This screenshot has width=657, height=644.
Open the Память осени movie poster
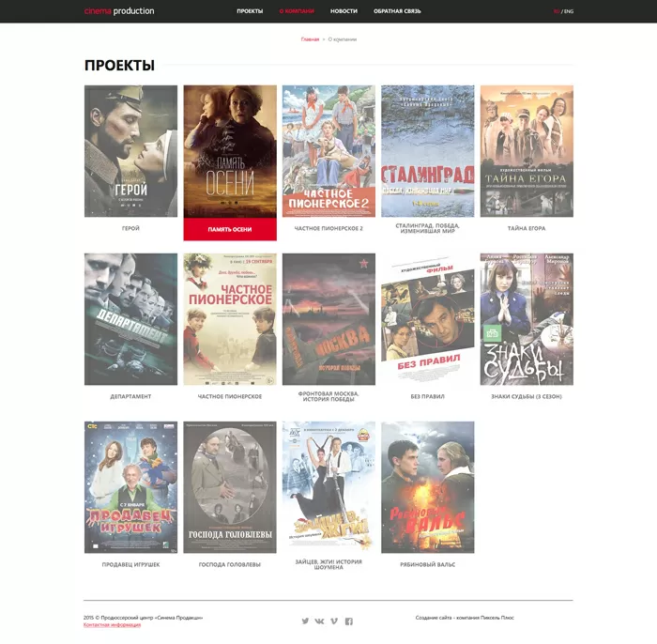[230, 151]
